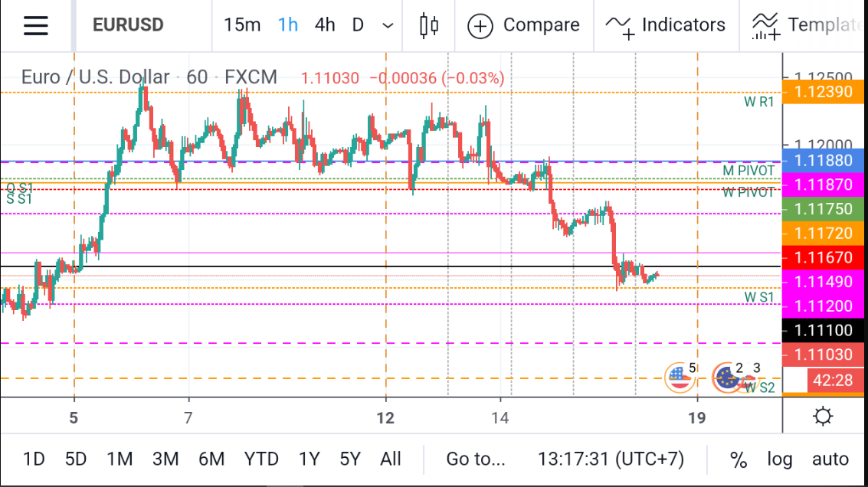Screen dimensions: 868x487
Task: Open the Indicators panel
Action: coord(665,25)
